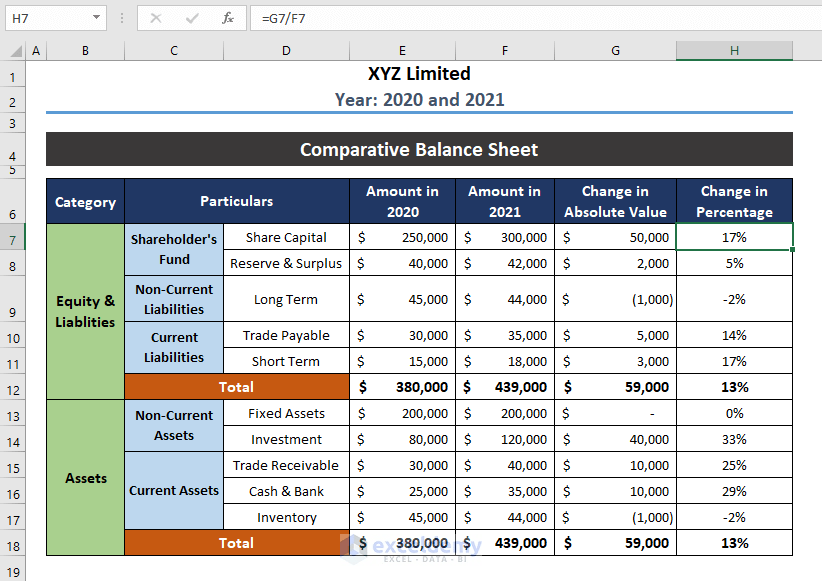
Task: Select the 17% Change in Percentage cell
Action: pyautogui.click(x=734, y=238)
